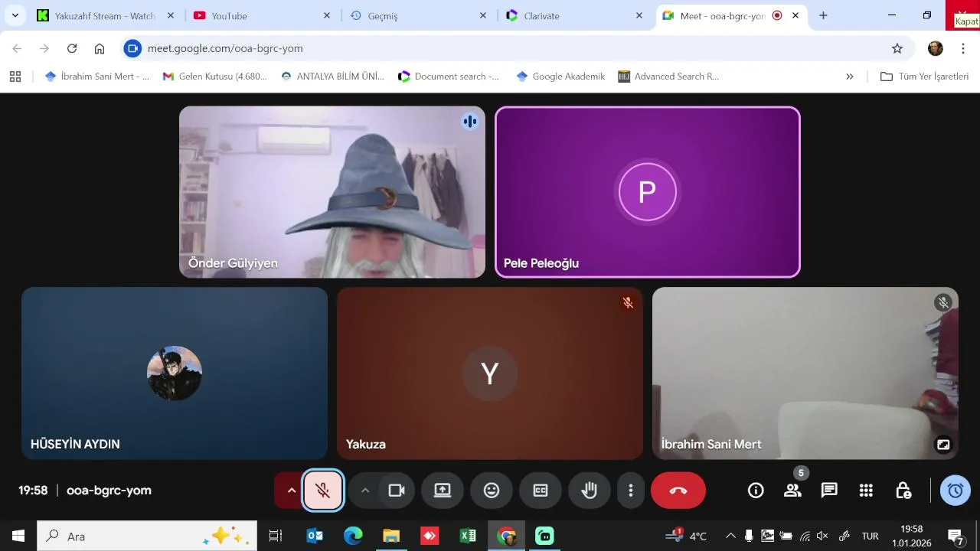Turn the camera on or off

(x=397, y=491)
